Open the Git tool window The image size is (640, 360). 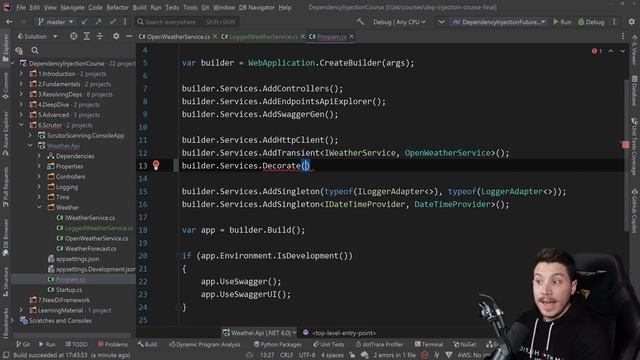[x=23, y=344]
